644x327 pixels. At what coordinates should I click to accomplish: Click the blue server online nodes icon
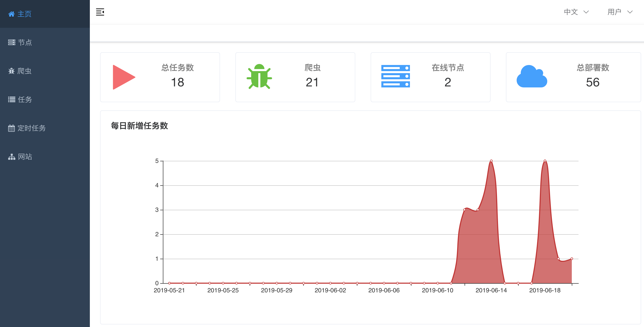click(395, 76)
